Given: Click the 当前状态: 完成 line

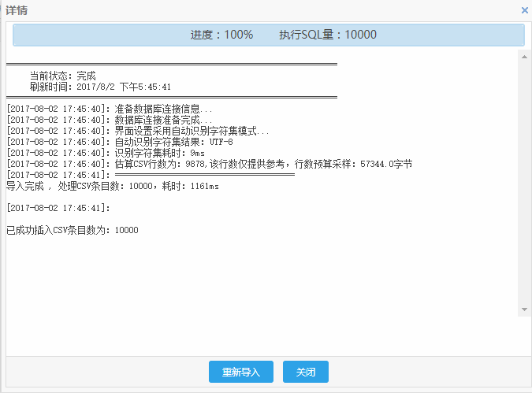Looking at the screenshot, I should [x=63, y=76].
